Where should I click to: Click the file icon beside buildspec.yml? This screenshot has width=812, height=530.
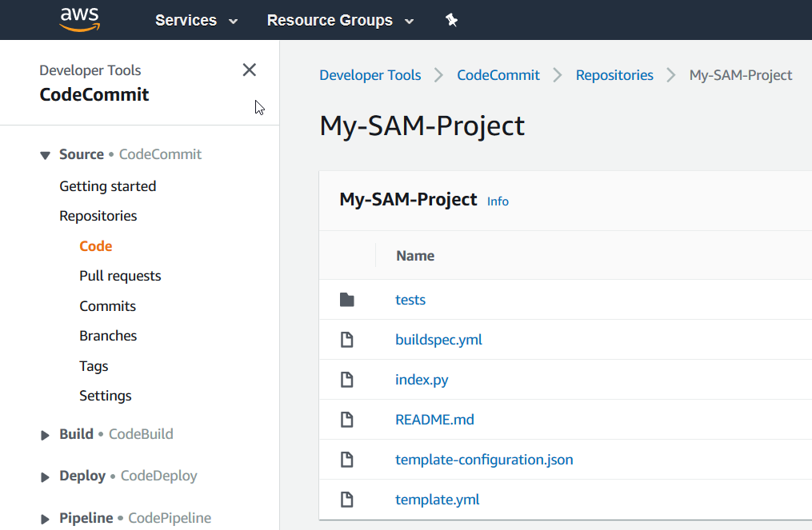[x=346, y=340]
